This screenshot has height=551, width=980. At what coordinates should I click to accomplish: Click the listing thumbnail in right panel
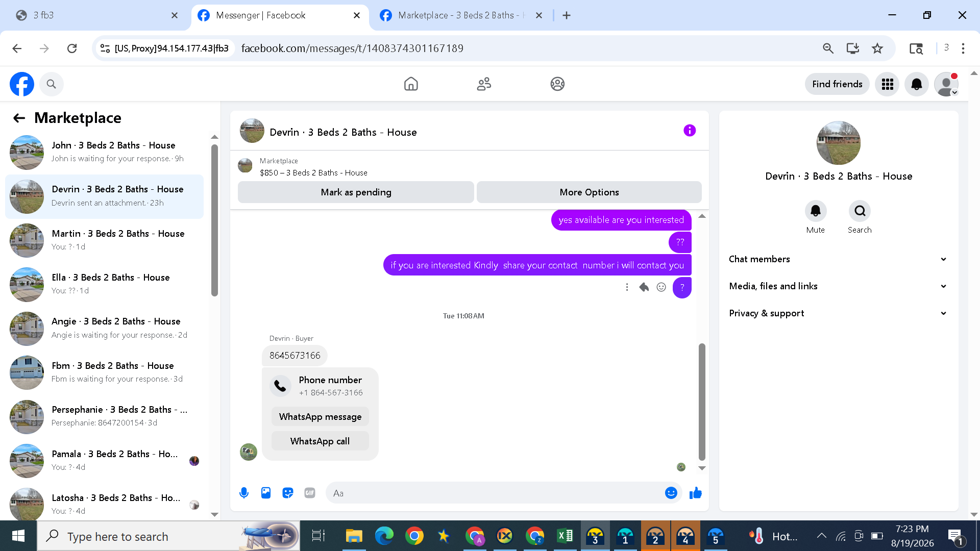(838, 143)
